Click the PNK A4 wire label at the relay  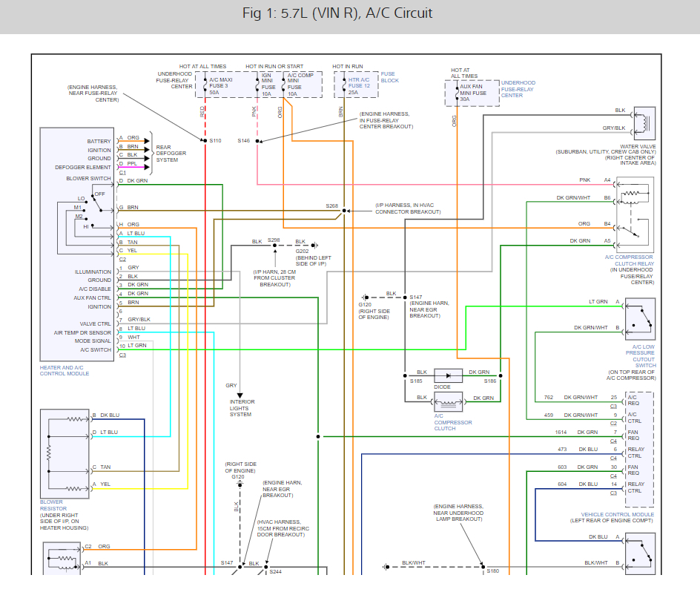[595, 180]
